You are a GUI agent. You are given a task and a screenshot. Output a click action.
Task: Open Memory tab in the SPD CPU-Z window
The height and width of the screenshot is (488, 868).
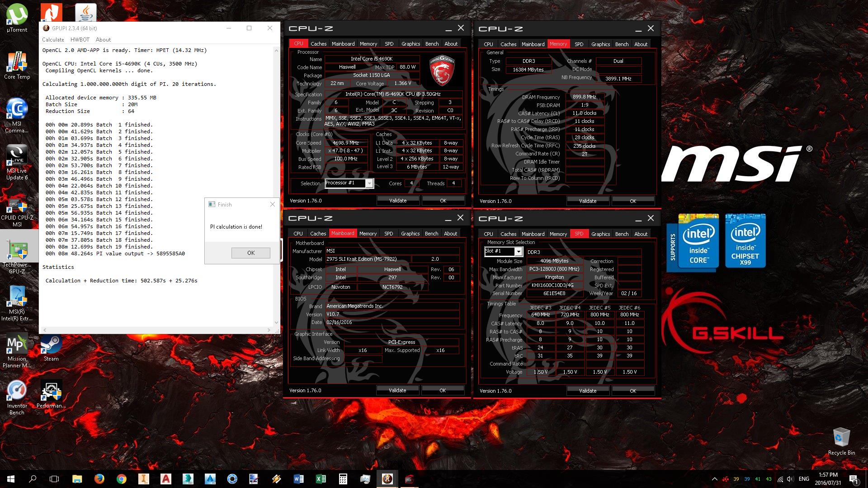point(558,234)
